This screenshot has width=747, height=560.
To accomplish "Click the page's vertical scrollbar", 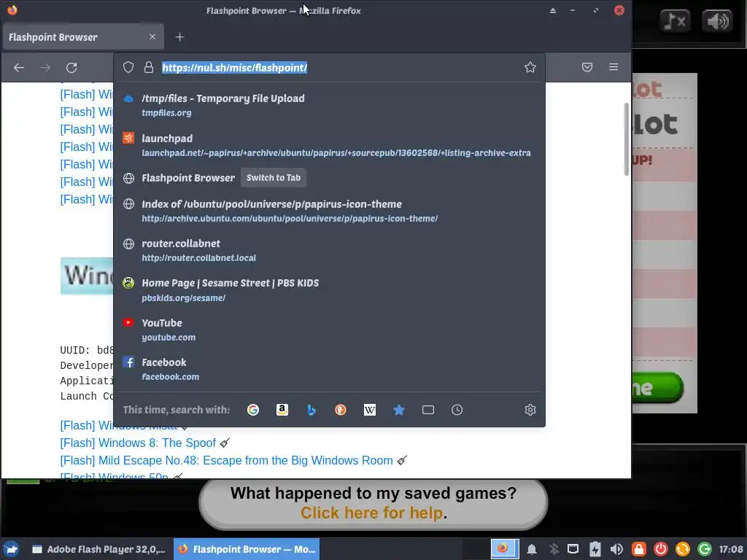I will click(x=627, y=139).
